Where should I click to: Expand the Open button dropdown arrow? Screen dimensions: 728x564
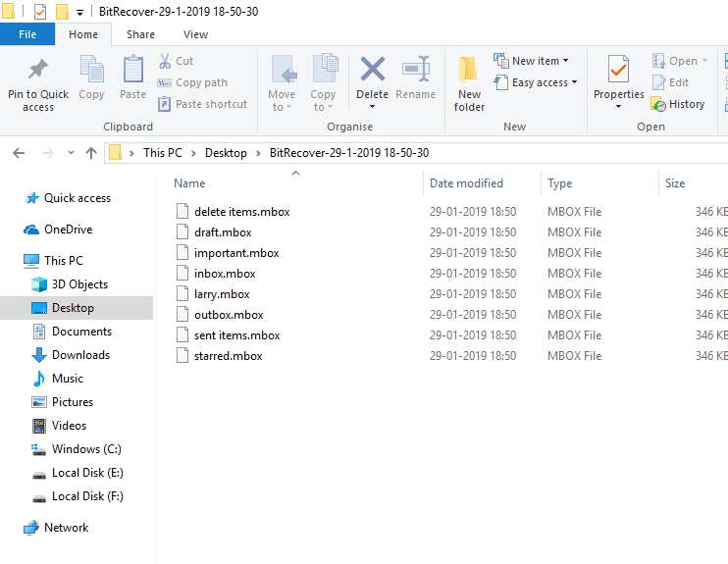click(704, 61)
